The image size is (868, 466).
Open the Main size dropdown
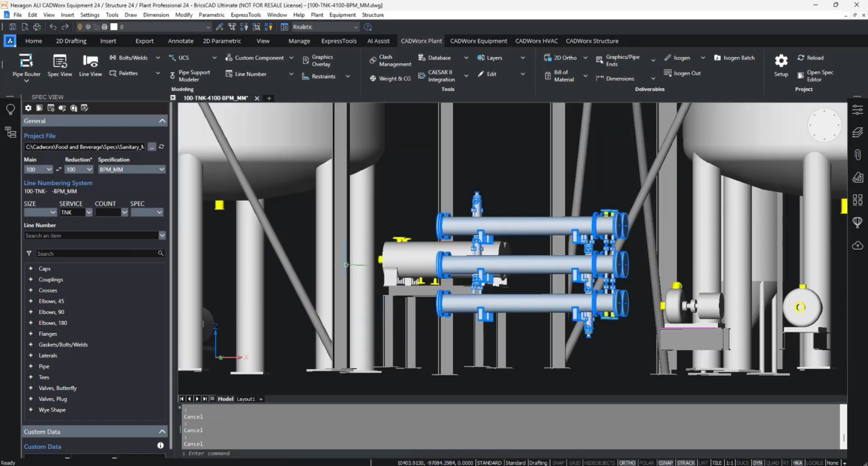coord(39,169)
